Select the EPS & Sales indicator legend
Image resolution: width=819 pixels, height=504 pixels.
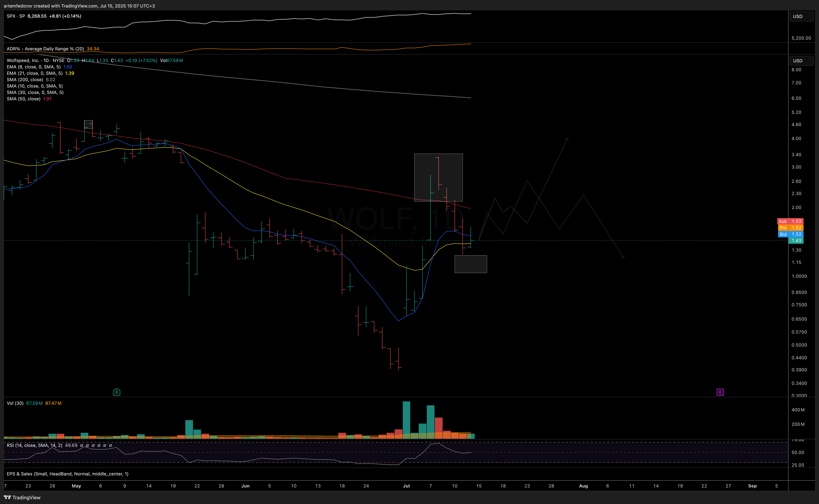click(x=67, y=474)
